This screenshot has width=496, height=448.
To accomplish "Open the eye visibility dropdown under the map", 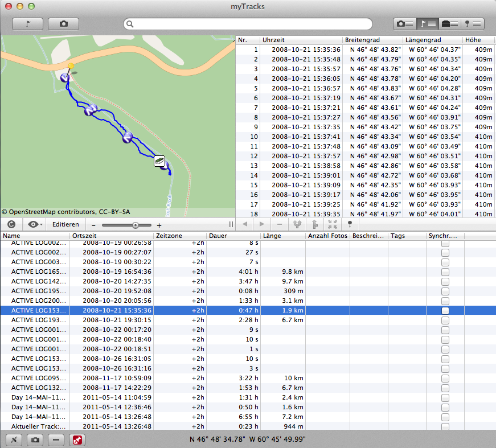I will coord(35,224).
